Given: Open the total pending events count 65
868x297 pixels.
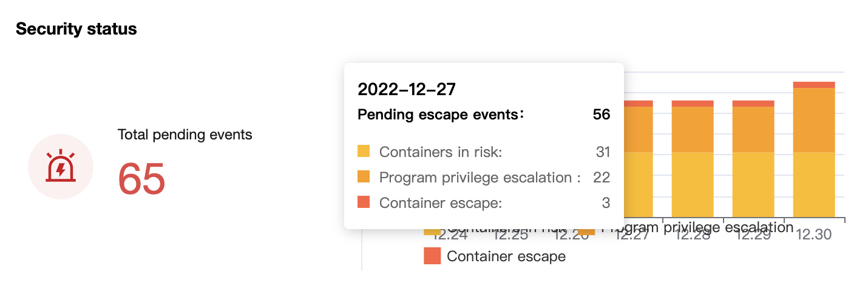Looking at the screenshot, I should click(141, 179).
